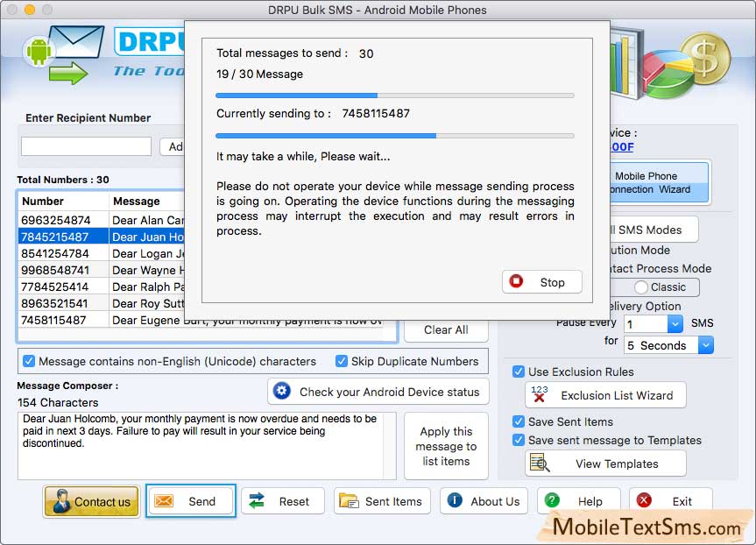Image resolution: width=756 pixels, height=545 pixels.
Task: Select row with number 6963254874
Action: click(102, 220)
